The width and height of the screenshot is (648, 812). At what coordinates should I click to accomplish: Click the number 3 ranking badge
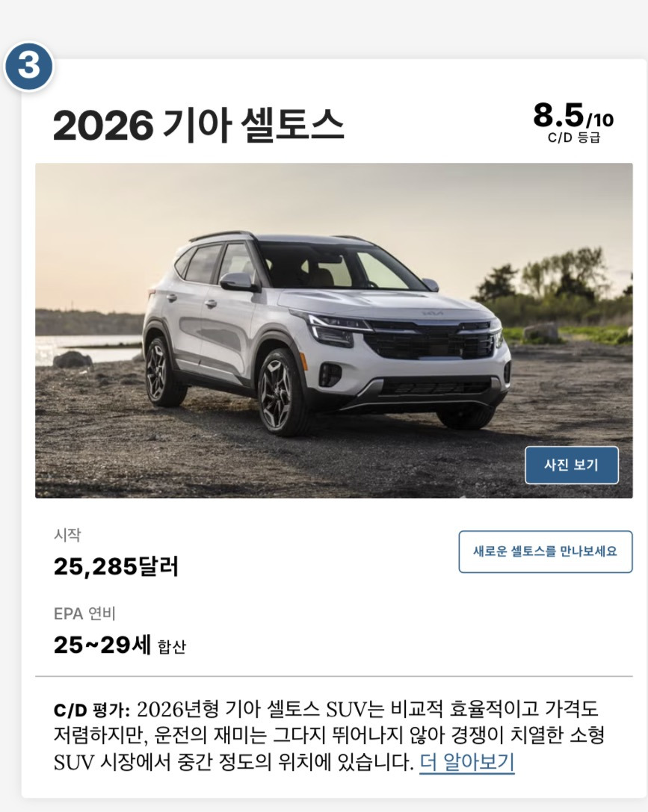pos(28,66)
